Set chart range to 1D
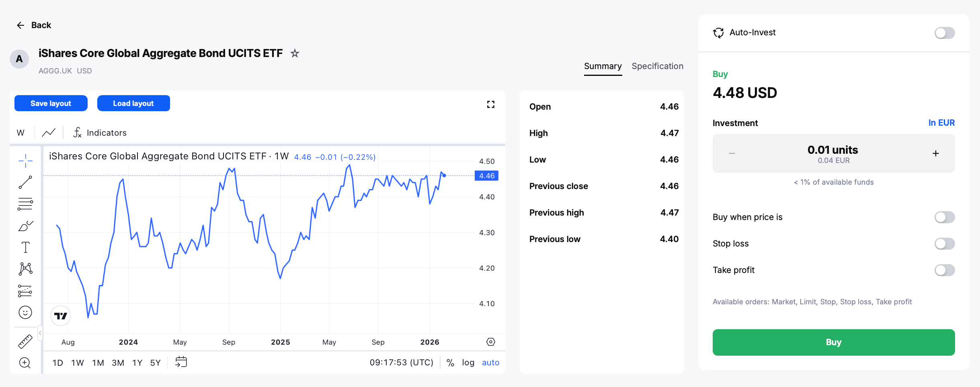Image resolution: width=980 pixels, height=387 pixels. pos(58,363)
